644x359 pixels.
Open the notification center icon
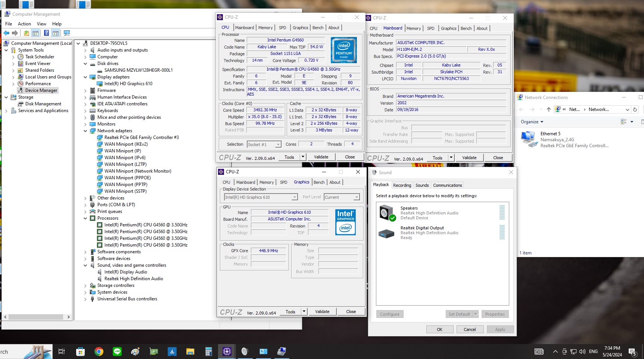[x=632, y=352]
